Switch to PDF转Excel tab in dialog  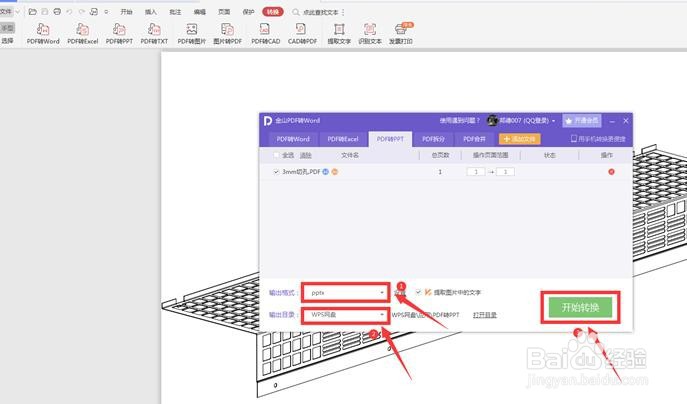point(343,139)
